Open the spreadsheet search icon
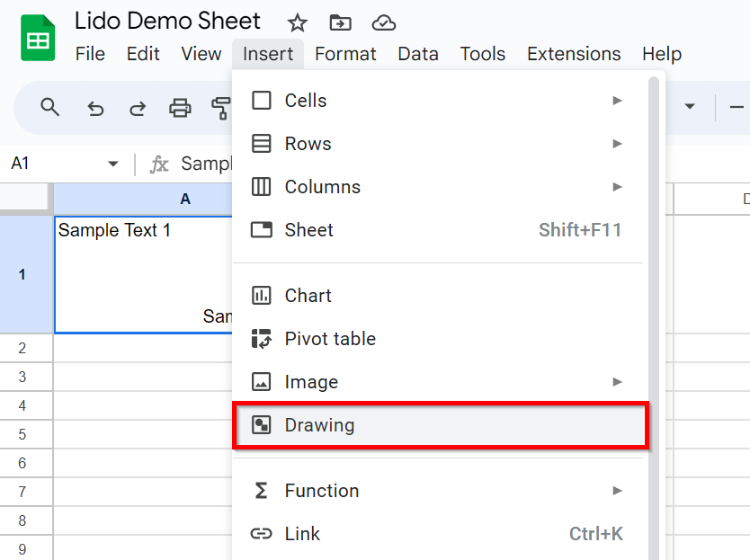The width and height of the screenshot is (750, 560). pos(49,107)
